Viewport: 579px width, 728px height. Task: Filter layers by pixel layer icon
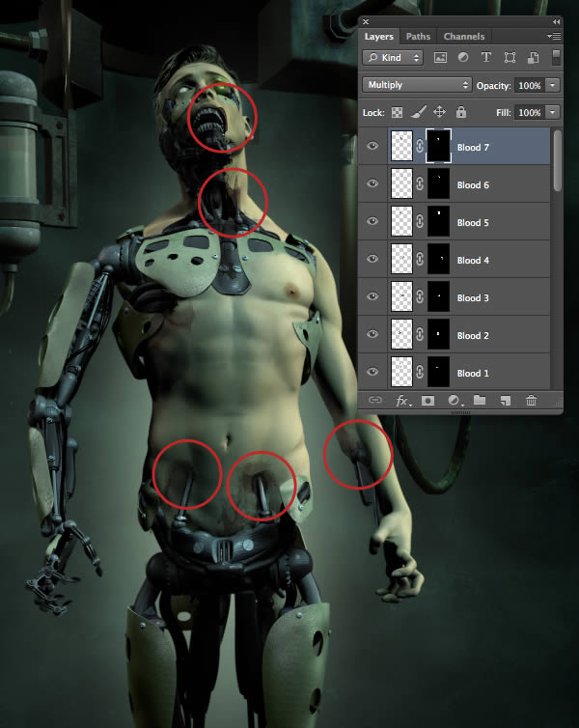click(440, 58)
